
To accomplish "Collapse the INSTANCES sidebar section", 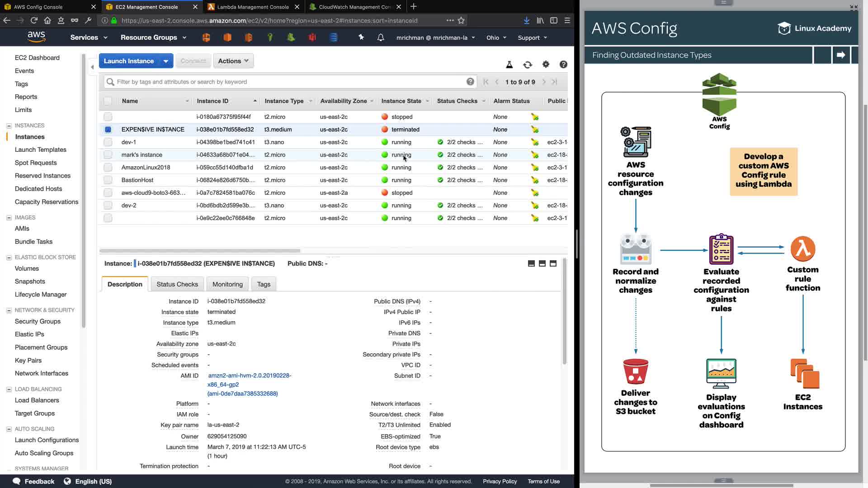I will click(9, 126).
